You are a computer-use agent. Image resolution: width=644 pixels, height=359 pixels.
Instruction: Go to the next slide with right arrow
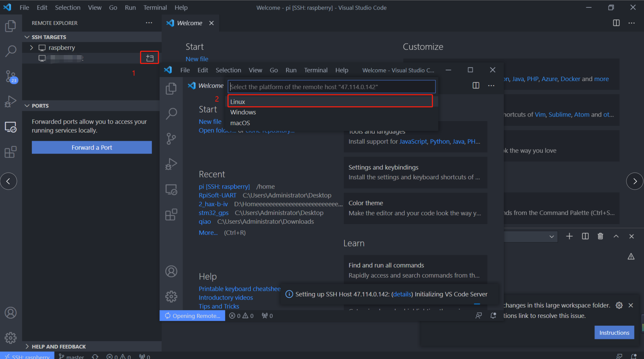(x=635, y=181)
